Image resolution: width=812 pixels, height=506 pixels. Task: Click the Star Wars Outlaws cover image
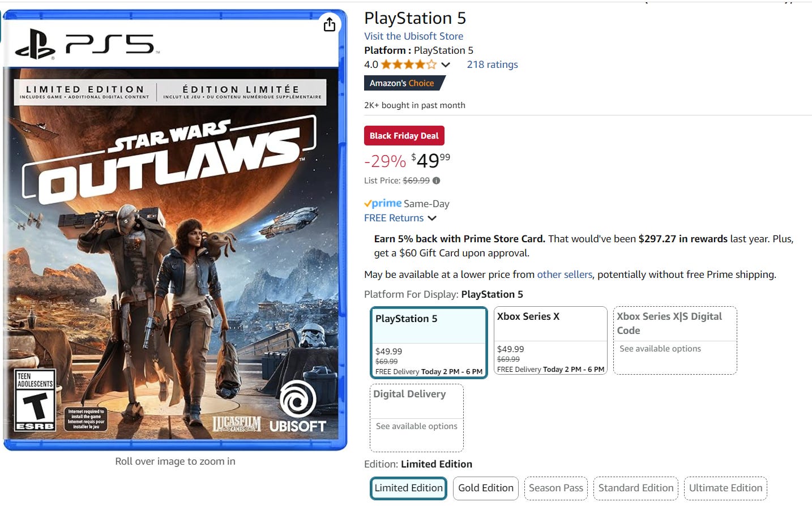coord(175,230)
